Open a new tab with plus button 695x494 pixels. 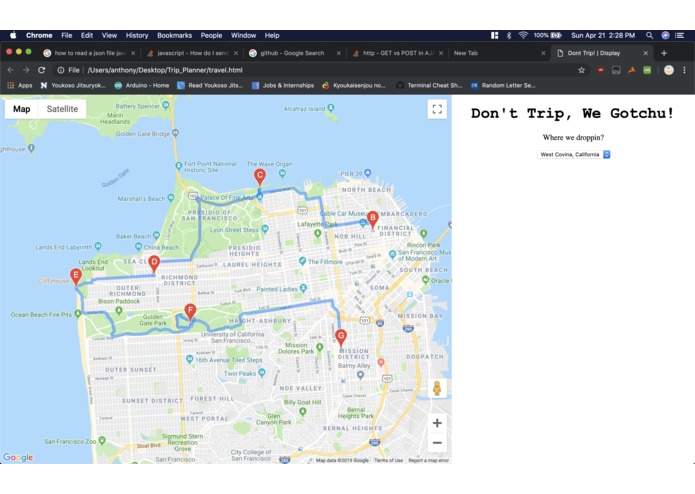click(664, 53)
